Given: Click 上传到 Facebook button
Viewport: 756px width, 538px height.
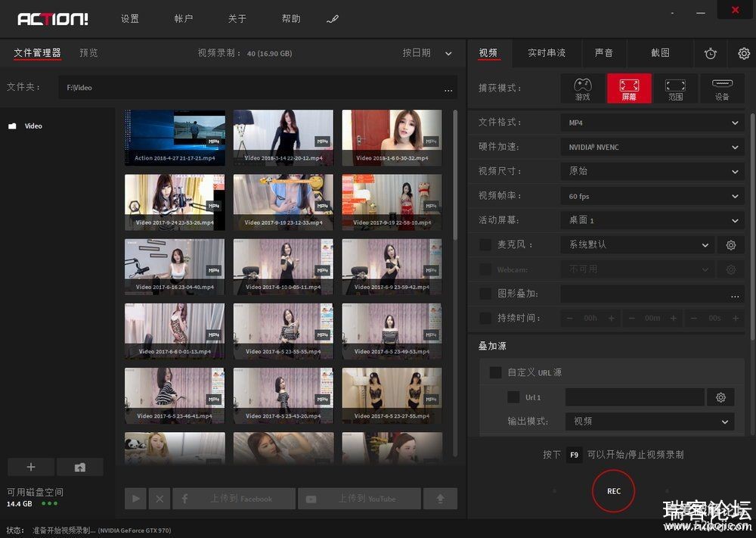Looking at the screenshot, I should point(234,499).
